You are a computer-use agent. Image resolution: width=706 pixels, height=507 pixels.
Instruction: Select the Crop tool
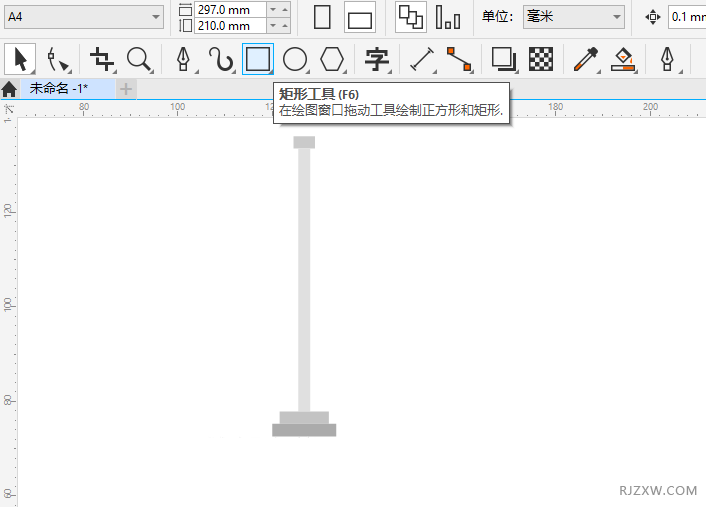pyautogui.click(x=102, y=59)
